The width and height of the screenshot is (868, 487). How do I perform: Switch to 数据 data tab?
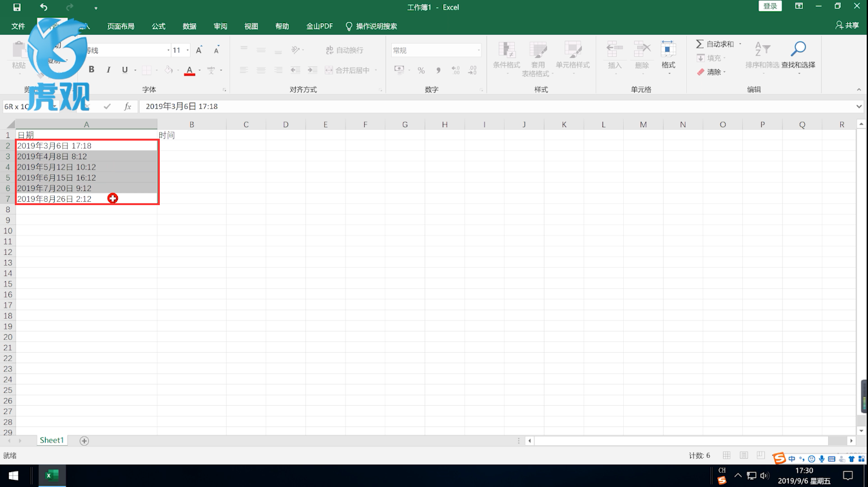coord(189,26)
